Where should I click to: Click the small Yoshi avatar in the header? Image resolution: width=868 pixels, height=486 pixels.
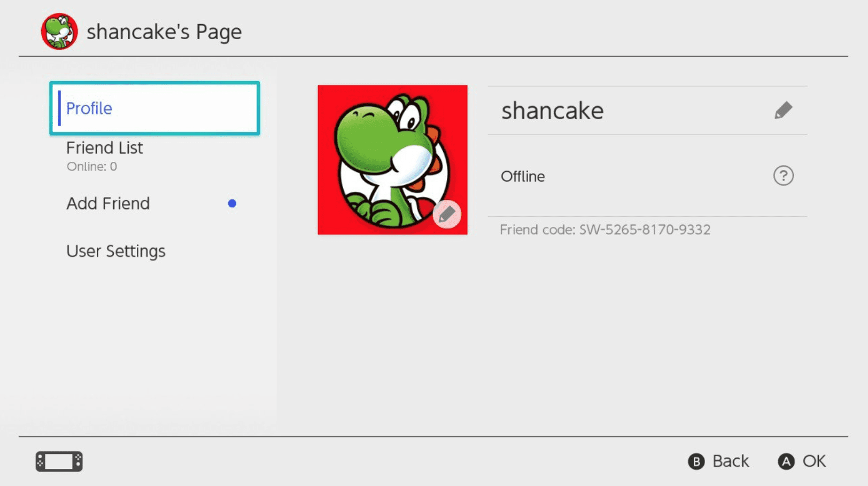tap(59, 32)
